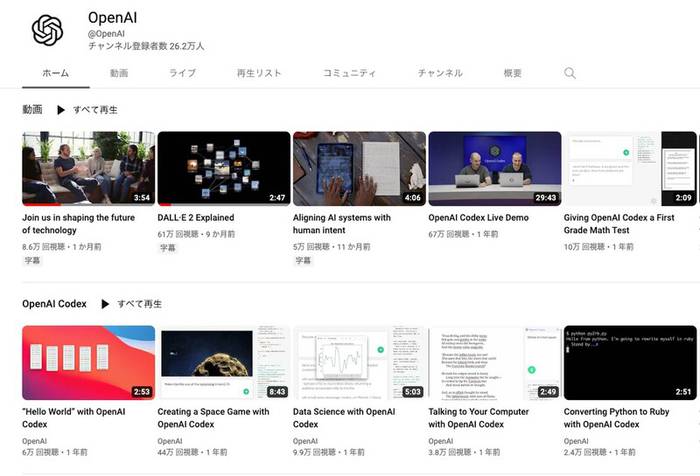Viewport: 700px width, 476px height.
Task: Open the "Hello World" with OpenAI Codex thumbnail
Action: (x=88, y=363)
